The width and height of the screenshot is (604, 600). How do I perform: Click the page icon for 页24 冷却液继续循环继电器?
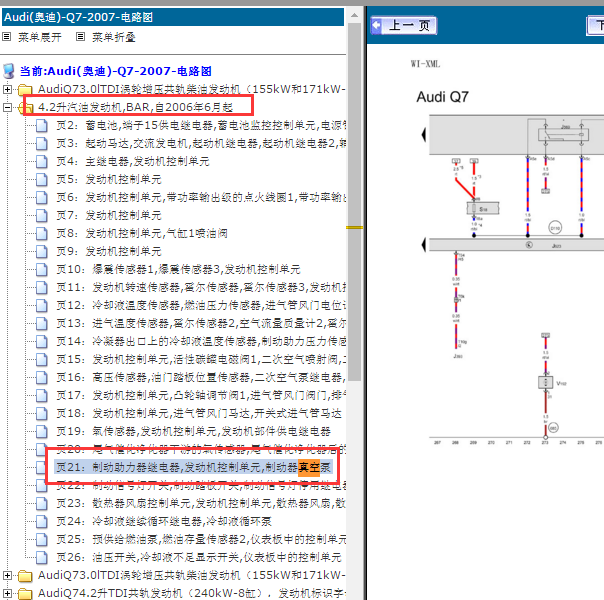coord(42,521)
